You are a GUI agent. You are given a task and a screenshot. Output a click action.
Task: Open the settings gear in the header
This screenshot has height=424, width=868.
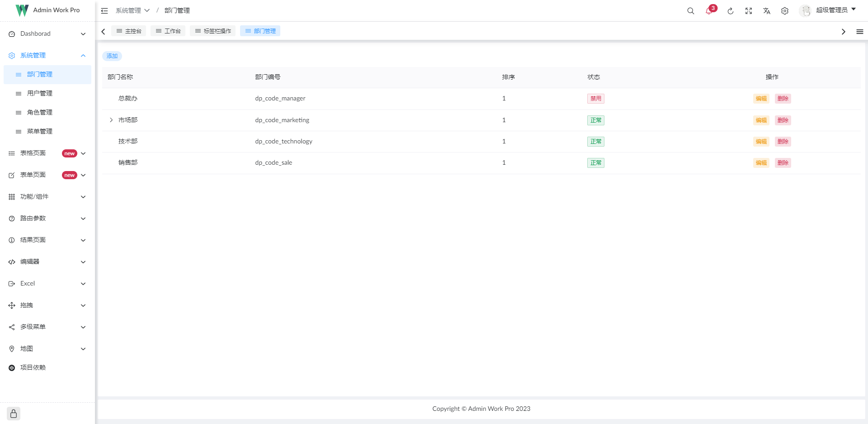tap(785, 10)
